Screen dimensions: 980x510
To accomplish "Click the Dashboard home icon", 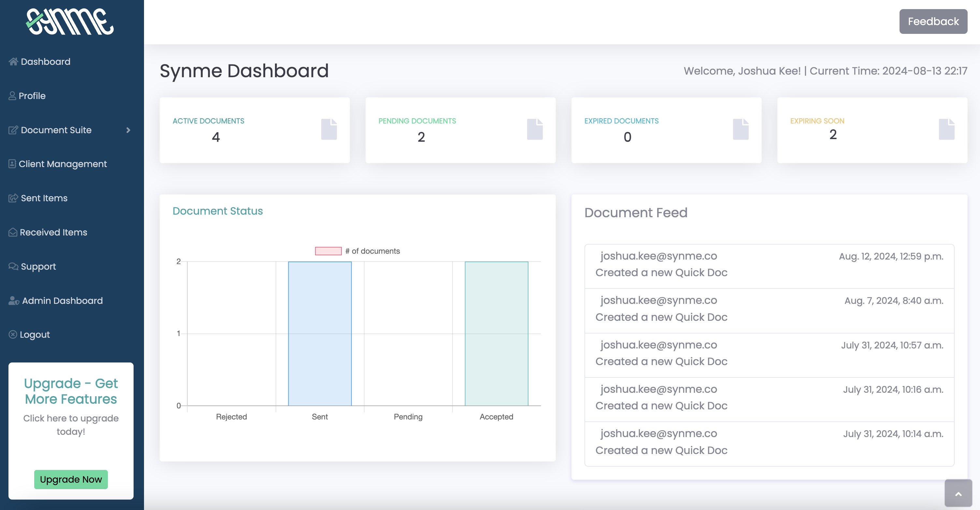I will 13,62.
